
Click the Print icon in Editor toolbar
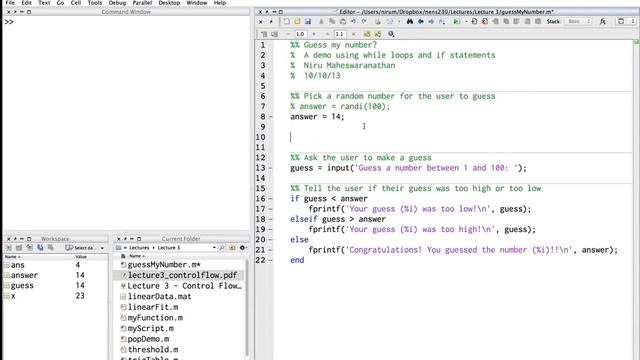pyautogui.click(x=378, y=22)
